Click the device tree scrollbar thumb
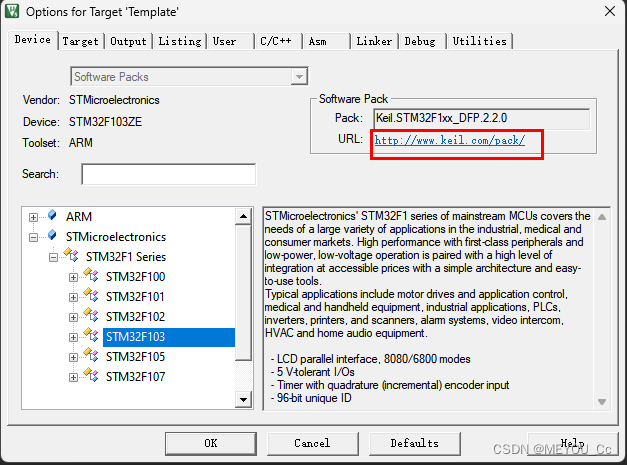 [243, 293]
